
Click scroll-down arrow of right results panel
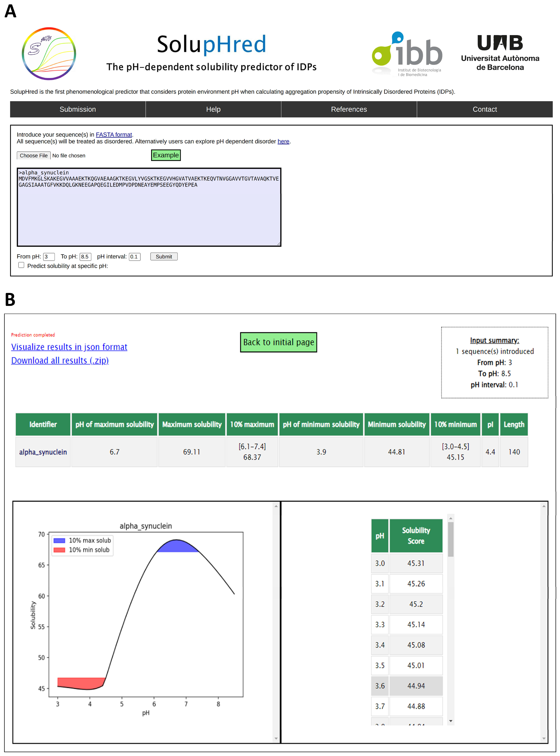tap(544, 738)
